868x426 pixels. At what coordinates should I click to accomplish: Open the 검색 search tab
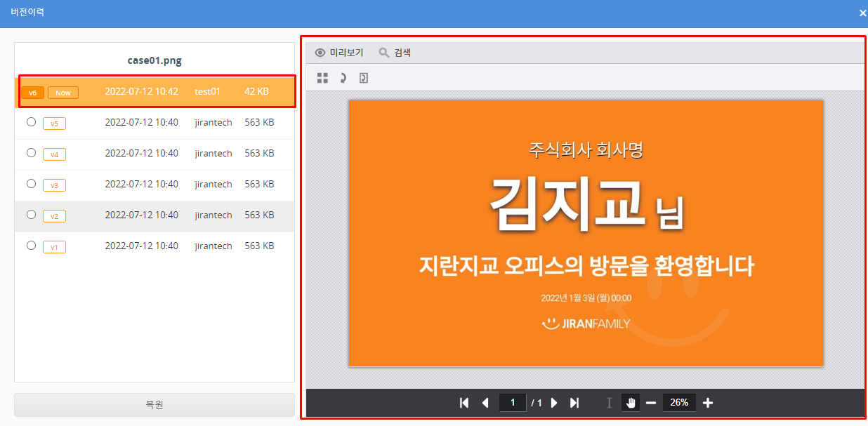click(x=395, y=53)
